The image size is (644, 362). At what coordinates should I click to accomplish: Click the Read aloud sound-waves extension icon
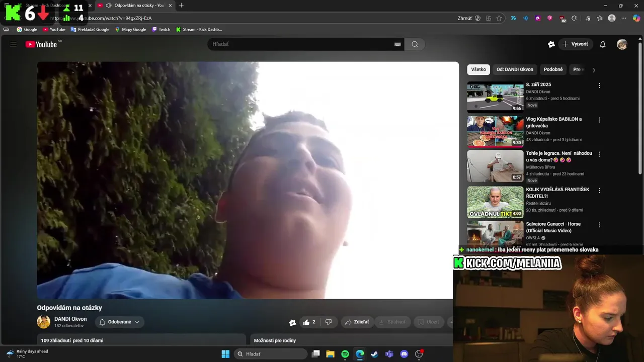pyautogui.click(x=525, y=18)
